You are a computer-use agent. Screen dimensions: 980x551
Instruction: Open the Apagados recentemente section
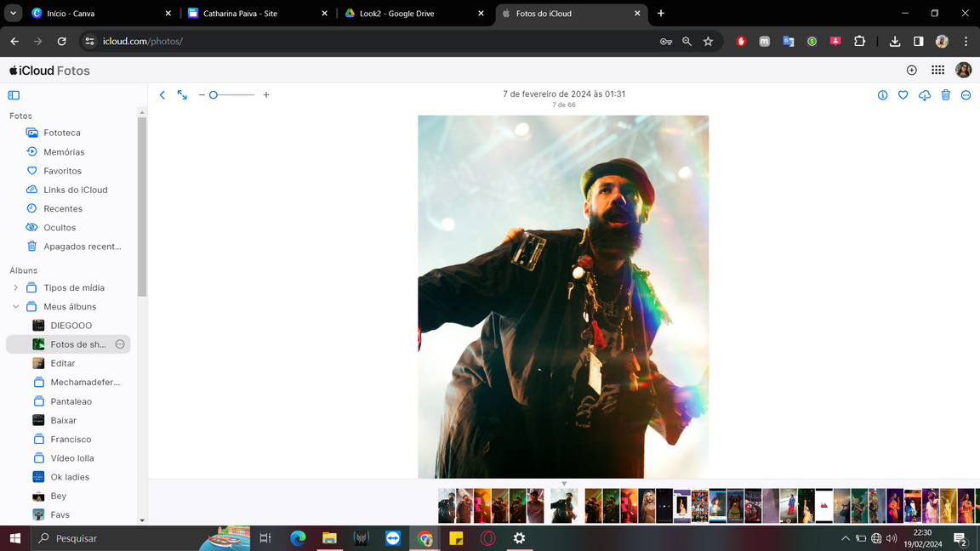(82, 247)
